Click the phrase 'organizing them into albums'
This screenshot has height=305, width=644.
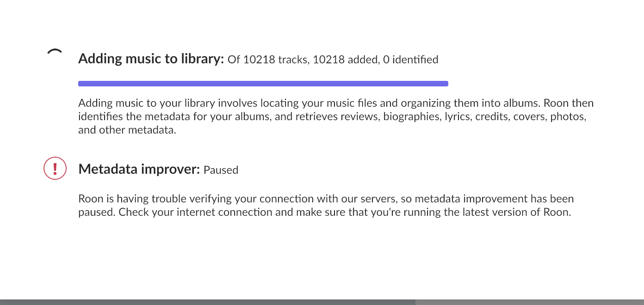click(471, 103)
